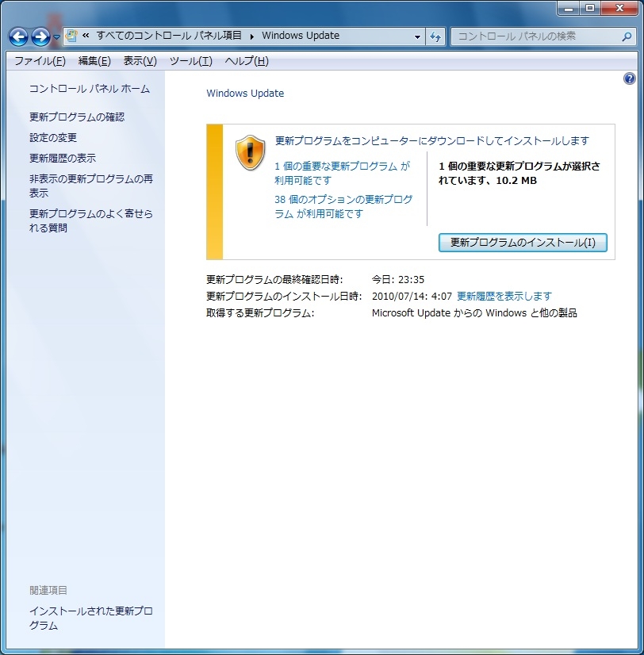
Task: View the 1 個の重要な更新プログラム link
Action: 343,173
